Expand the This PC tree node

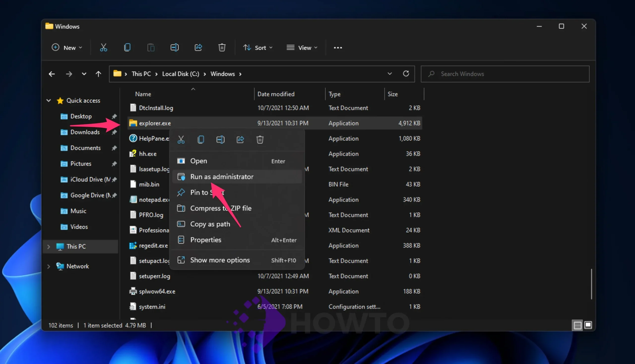pos(49,246)
